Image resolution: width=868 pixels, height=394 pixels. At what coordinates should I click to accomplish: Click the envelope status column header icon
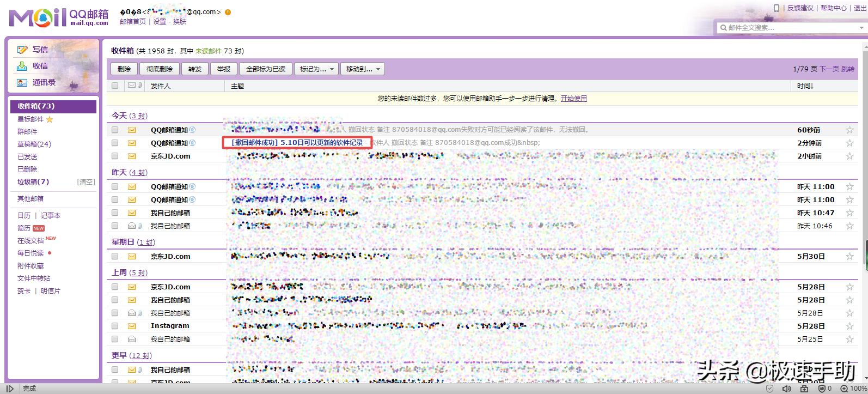(x=132, y=86)
